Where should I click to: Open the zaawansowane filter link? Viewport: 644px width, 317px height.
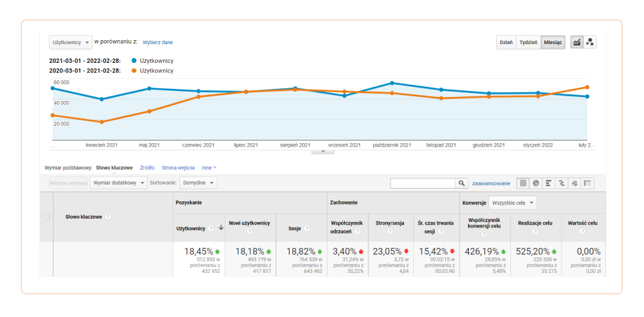coord(492,183)
